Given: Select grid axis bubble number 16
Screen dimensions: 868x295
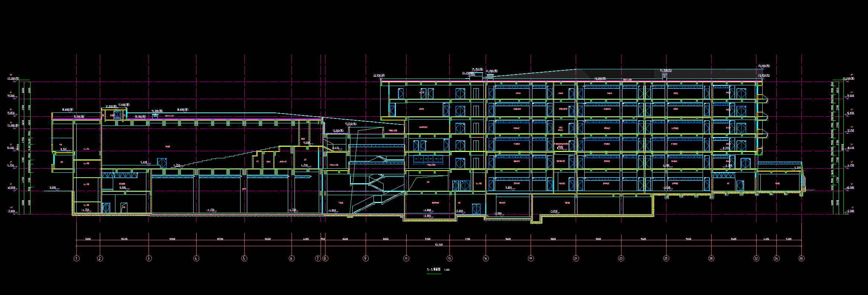Looking at the screenshot, I should (486, 258).
